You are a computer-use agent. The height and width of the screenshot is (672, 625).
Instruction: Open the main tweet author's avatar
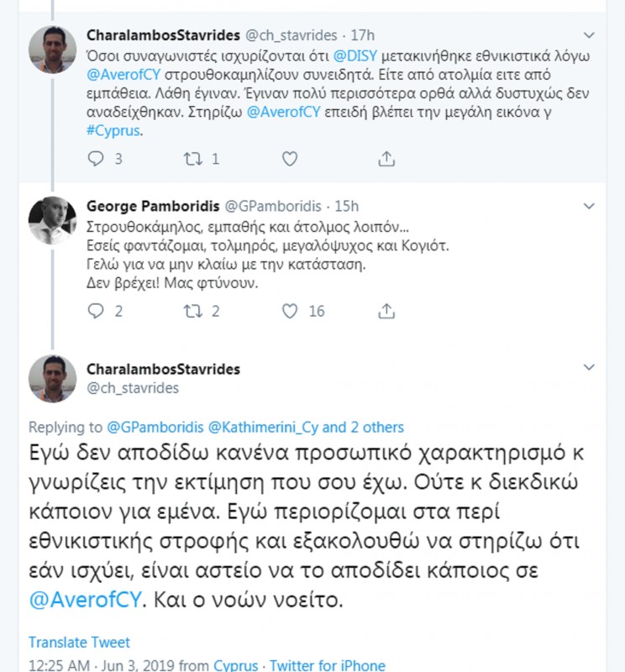52,378
